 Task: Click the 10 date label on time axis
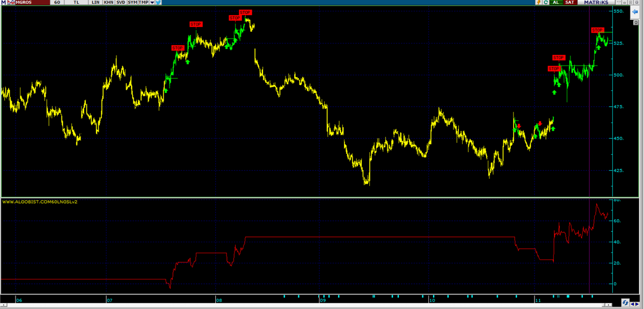click(x=432, y=300)
